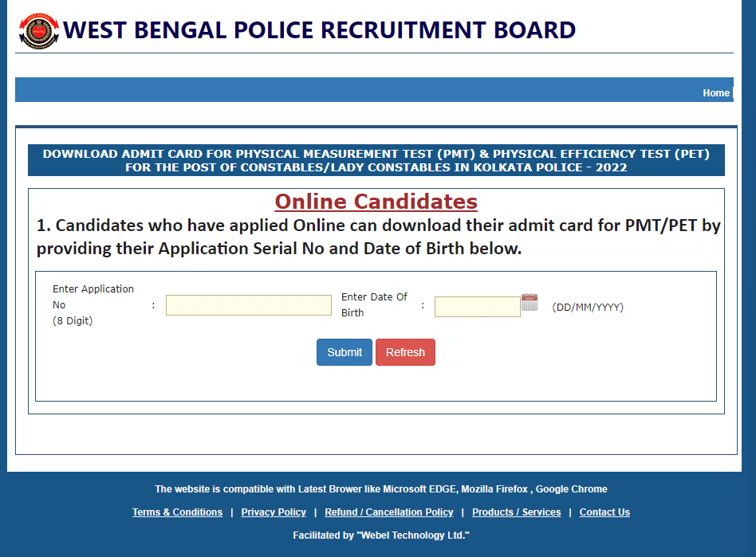This screenshot has height=557, width=756.
Task: Click the Enter Date Of Birth label
Action: [374, 304]
